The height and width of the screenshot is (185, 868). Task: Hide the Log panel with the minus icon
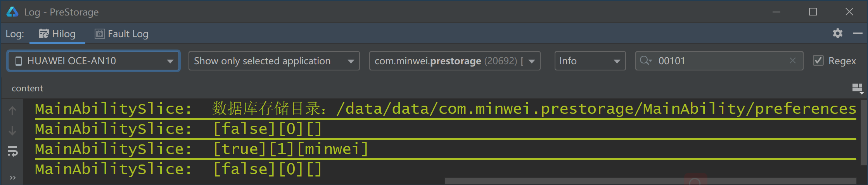[858, 34]
